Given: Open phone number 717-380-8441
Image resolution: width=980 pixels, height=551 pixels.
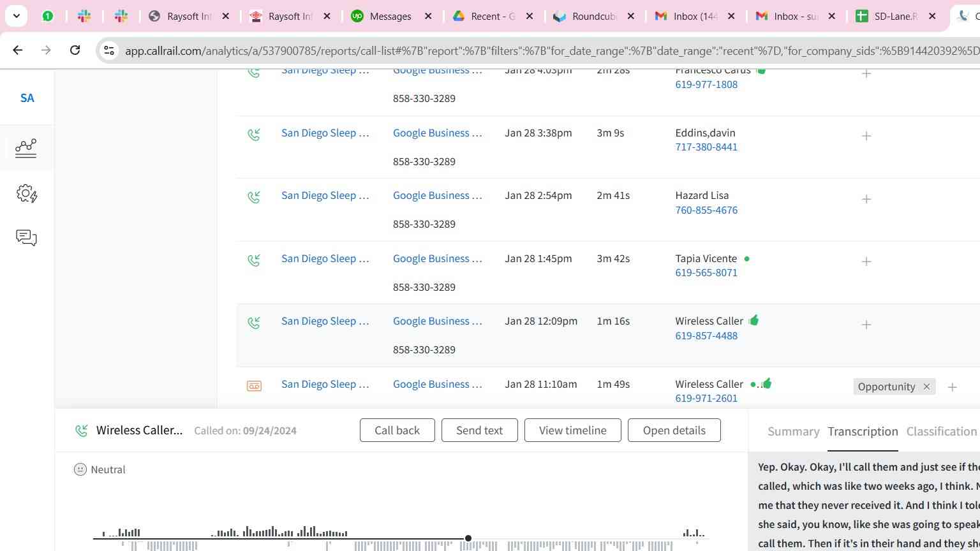Looking at the screenshot, I should tap(706, 147).
